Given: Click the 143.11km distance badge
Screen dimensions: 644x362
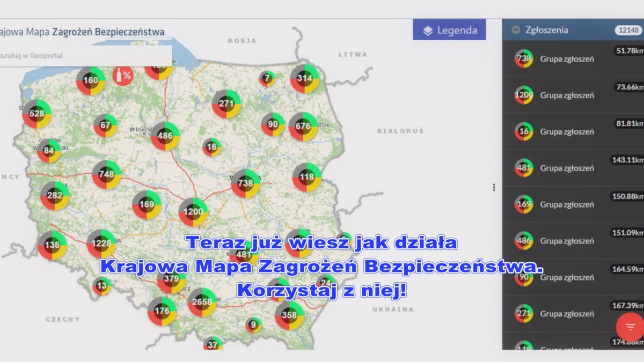Looking at the screenshot, I should (x=627, y=160).
